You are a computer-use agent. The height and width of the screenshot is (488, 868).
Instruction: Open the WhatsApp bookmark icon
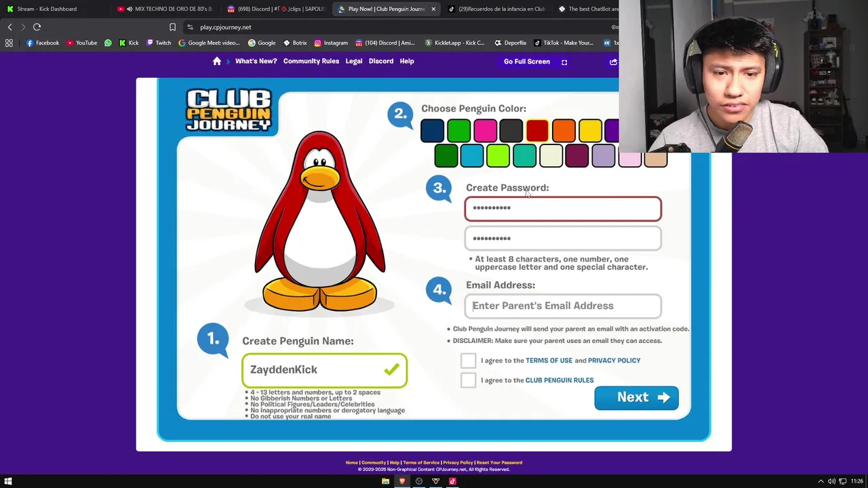pos(108,43)
